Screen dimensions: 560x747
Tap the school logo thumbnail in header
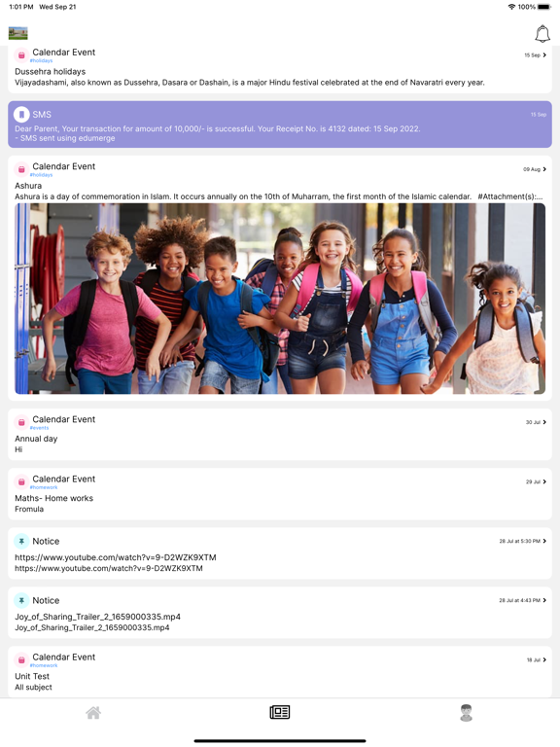[18, 33]
